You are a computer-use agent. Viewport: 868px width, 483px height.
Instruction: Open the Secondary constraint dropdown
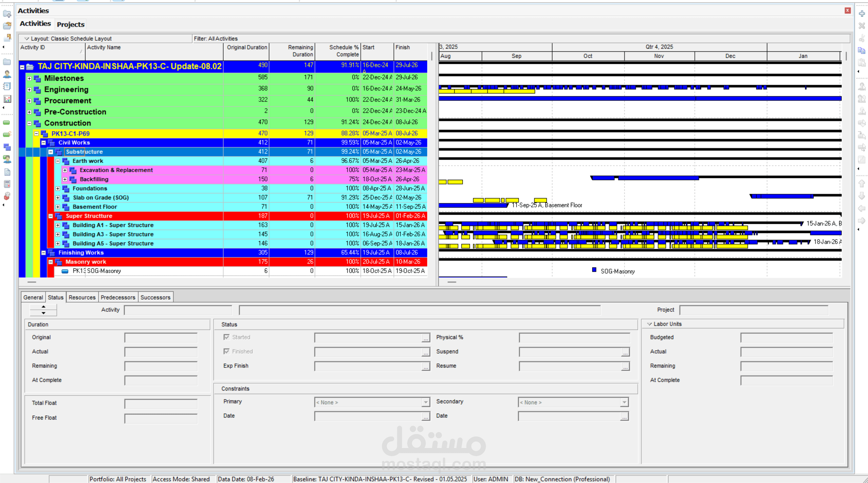coord(624,402)
